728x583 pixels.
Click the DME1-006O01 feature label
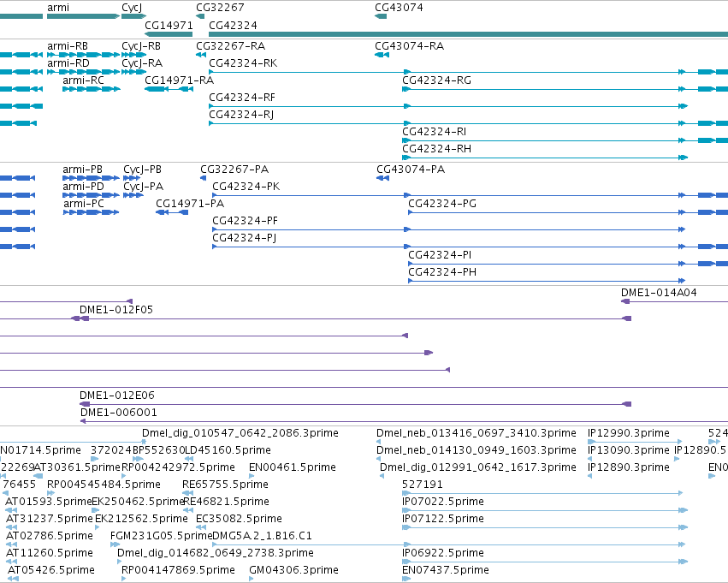point(119,413)
